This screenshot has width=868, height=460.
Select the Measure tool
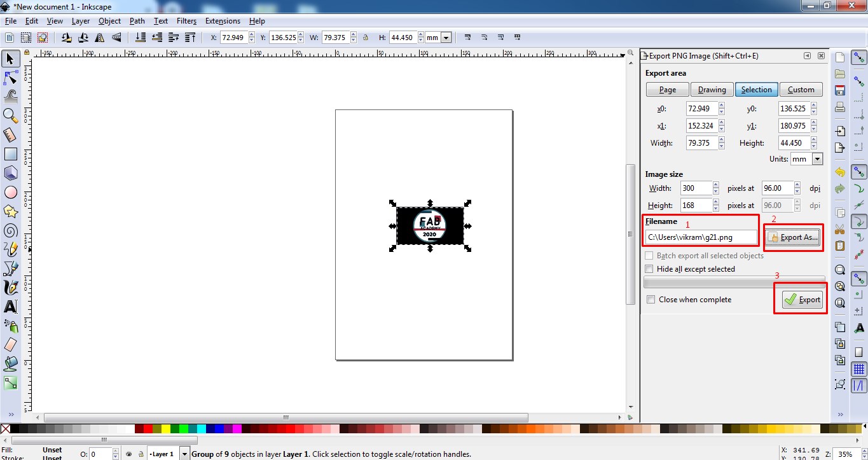(10, 135)
